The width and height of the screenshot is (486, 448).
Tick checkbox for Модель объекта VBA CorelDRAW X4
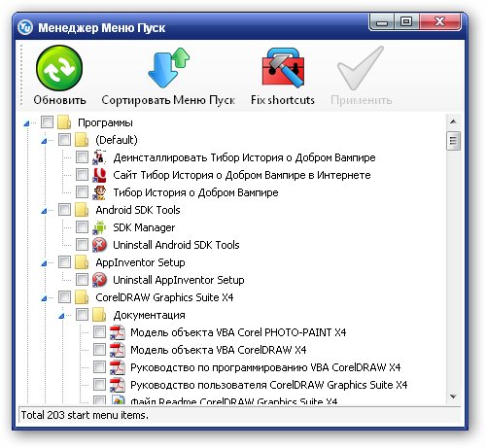(99, 350)
